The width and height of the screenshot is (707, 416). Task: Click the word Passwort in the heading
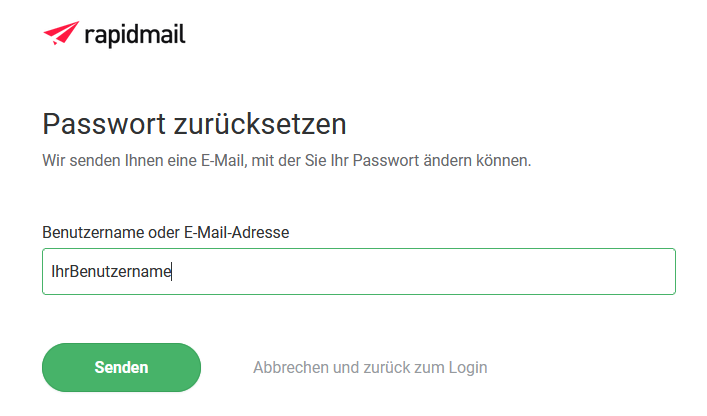(104, 124)
